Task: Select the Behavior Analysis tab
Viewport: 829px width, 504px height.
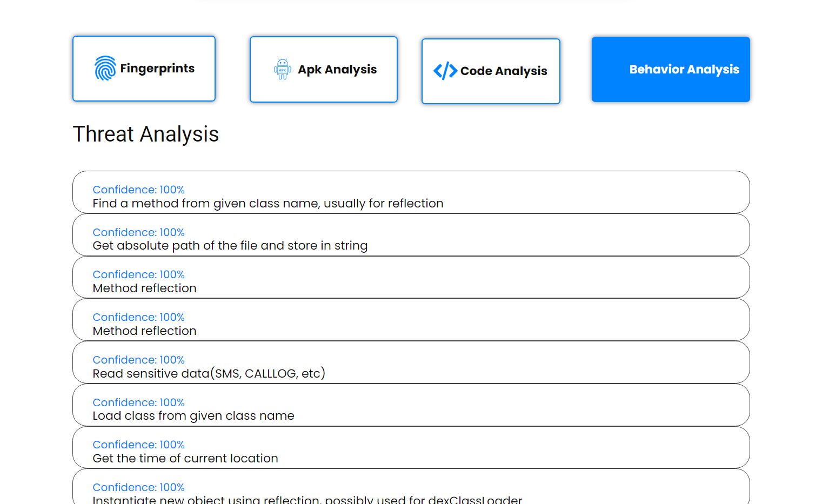Action: pyautogui.click(x=671, y=69)
